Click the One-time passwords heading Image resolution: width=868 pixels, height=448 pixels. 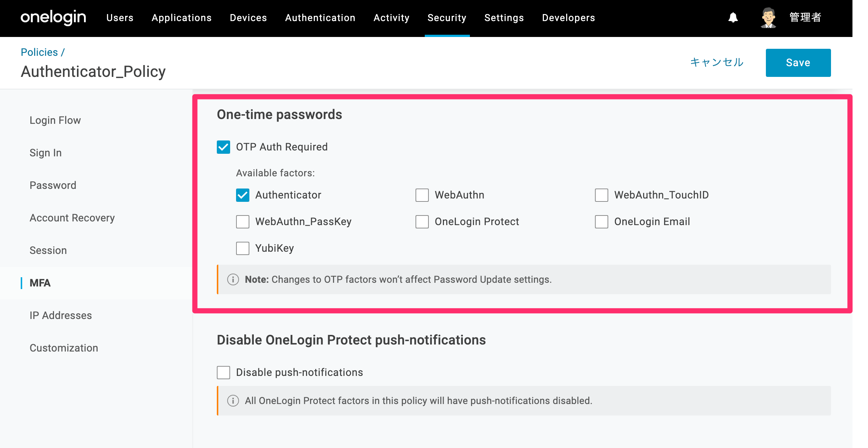[x=279, y=115]
